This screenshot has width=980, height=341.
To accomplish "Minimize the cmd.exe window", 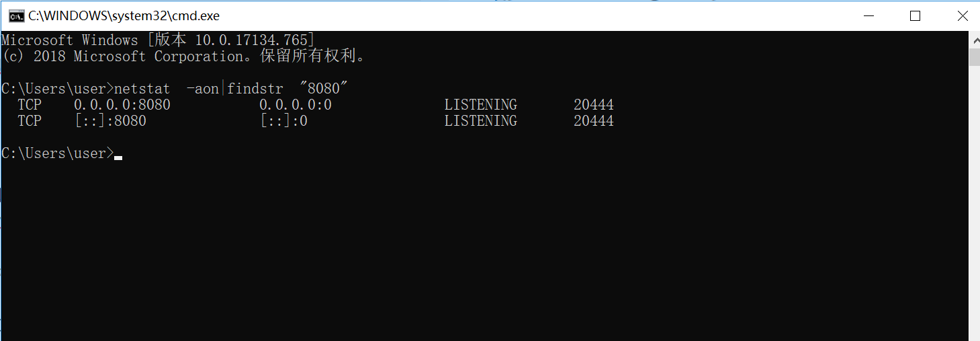I will pyautogui.click(x=868, y=15).
